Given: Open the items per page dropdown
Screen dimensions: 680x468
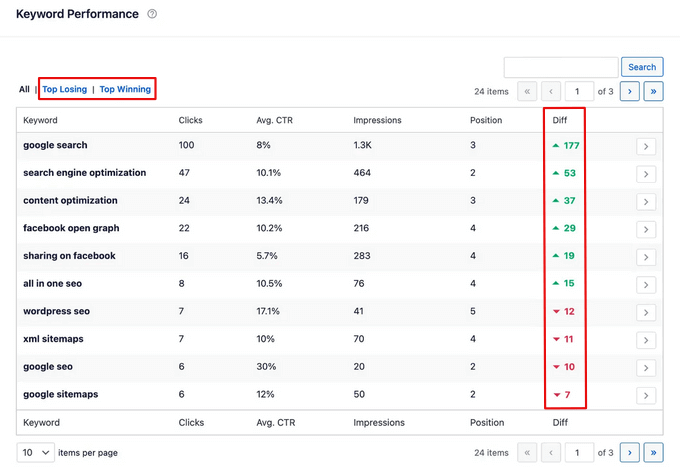Looking at the screenshot, I should pyautogui.click(x=35, y=453).
